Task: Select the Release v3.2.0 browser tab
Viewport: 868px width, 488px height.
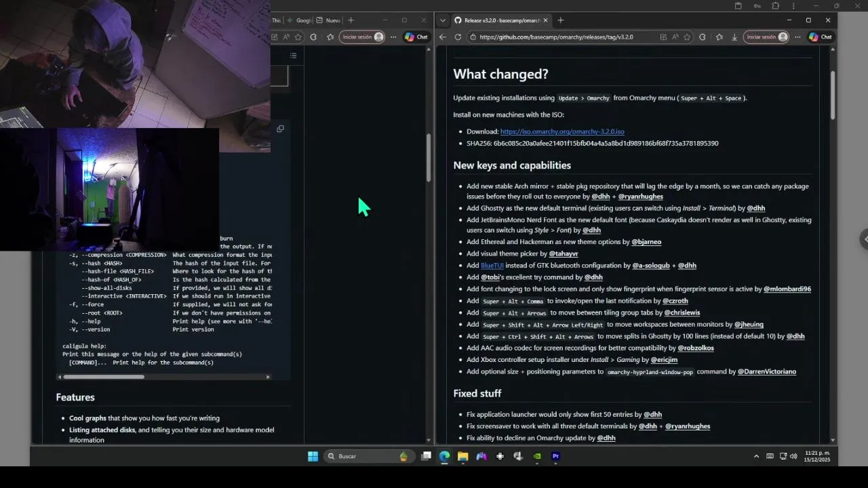Action: click(500, 20)
